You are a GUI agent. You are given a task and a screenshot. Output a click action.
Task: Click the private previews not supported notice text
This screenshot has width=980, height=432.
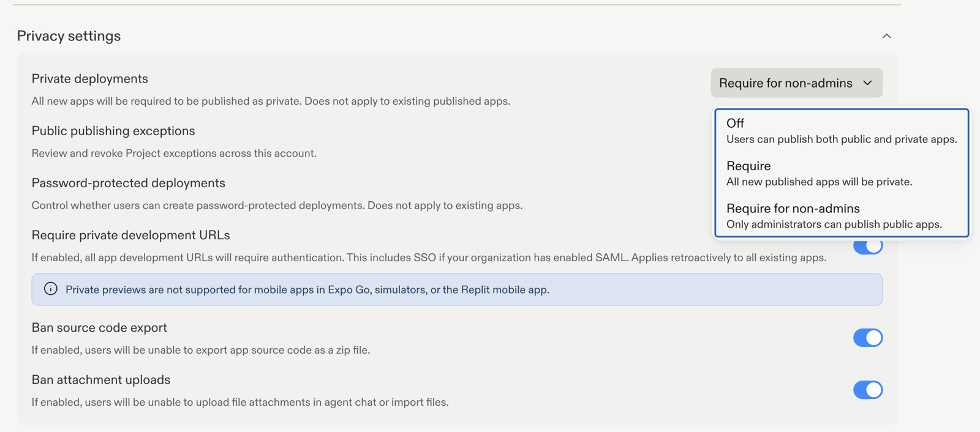coord(307,289)
